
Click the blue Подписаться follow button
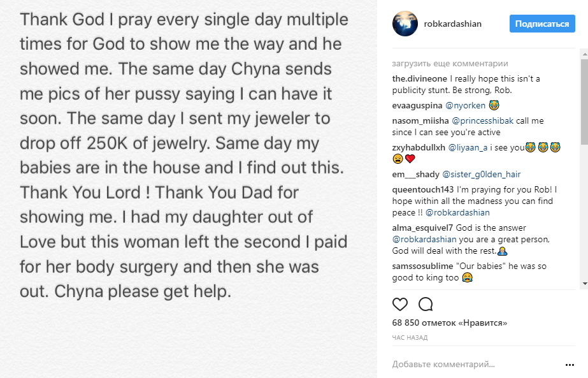542,24
